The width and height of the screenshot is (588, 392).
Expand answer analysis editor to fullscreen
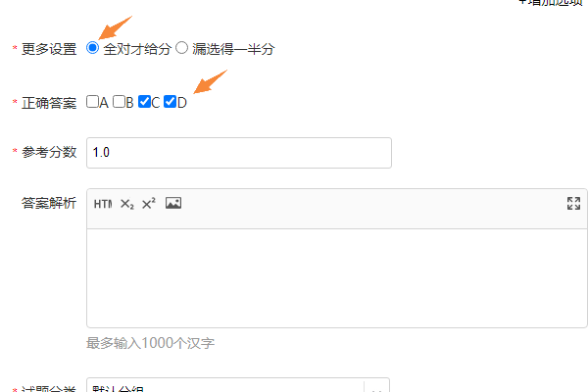click(x=573, y=203)
